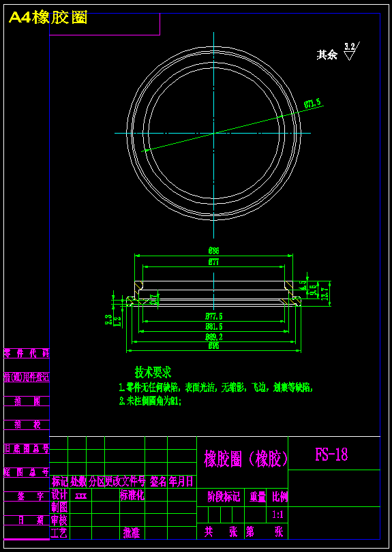
Task: Click the xxx designer name cell
Action: coord(80,495)
